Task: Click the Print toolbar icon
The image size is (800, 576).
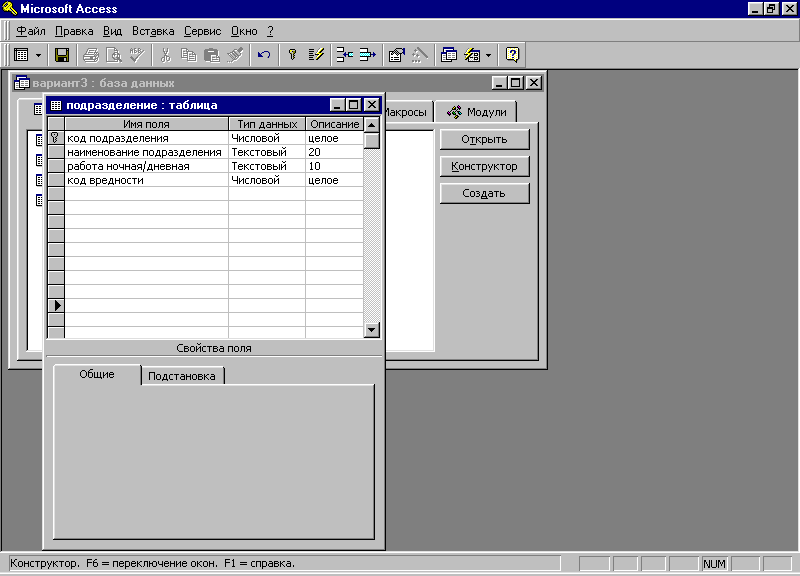Action: tap(91, 55)
